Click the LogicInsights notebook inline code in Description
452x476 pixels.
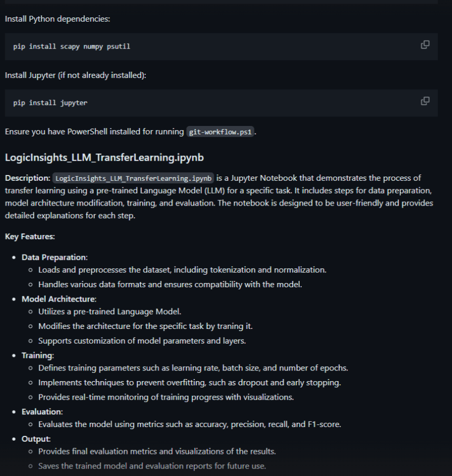pos(133,178)
